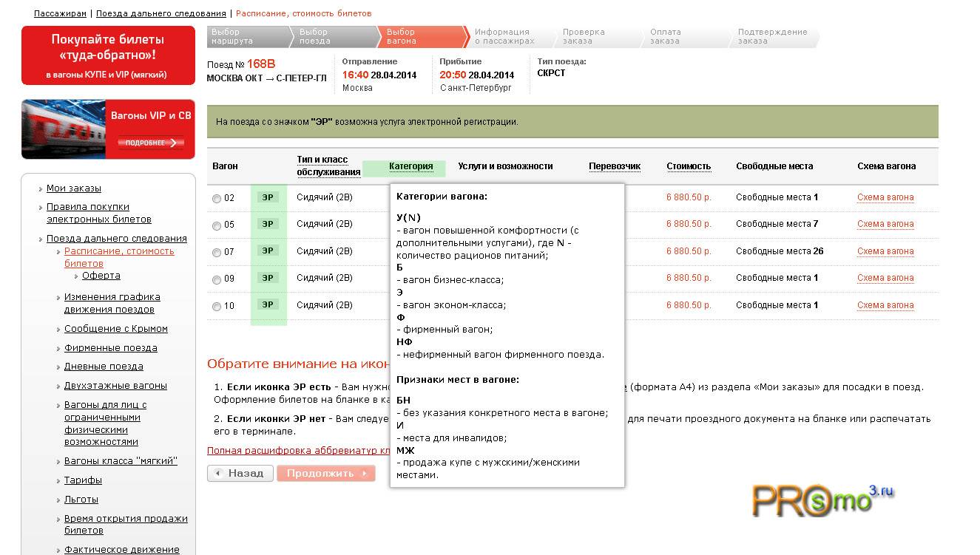The height and width of the screenshot is (555, 980).
Task: Click Подробнее on VIP wagons banner
Action: pyautogui.click(x=151, y=143)
